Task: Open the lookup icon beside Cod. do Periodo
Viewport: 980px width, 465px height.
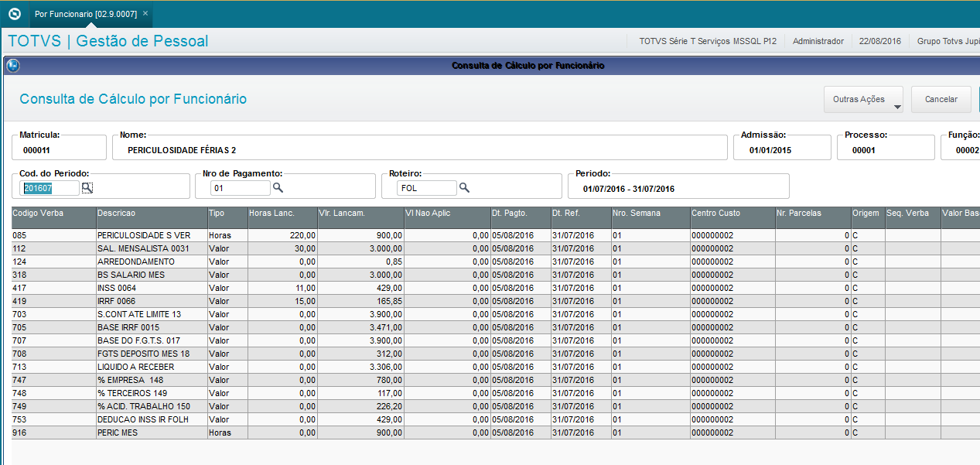Action: [x=87, y=187]
